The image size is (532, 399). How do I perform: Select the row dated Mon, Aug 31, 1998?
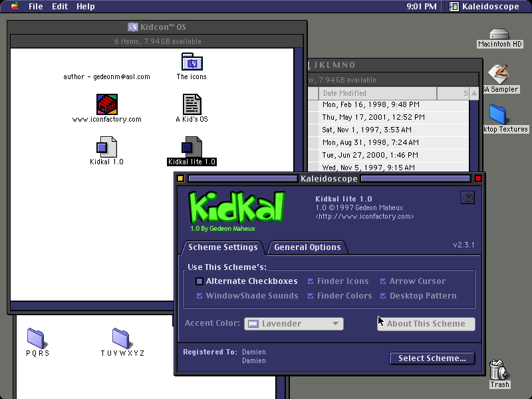[388, 142]
